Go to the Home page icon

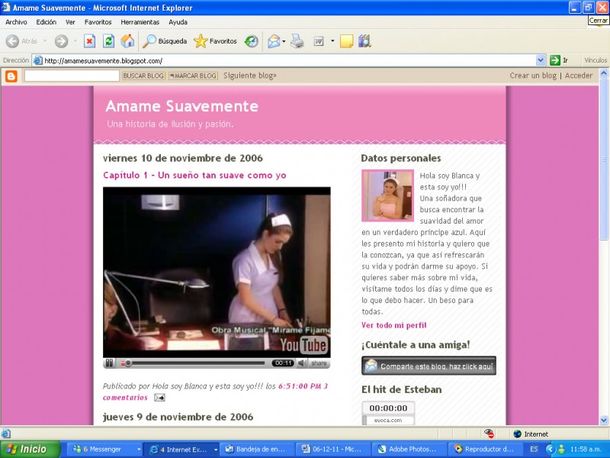[x=128, y=41]
